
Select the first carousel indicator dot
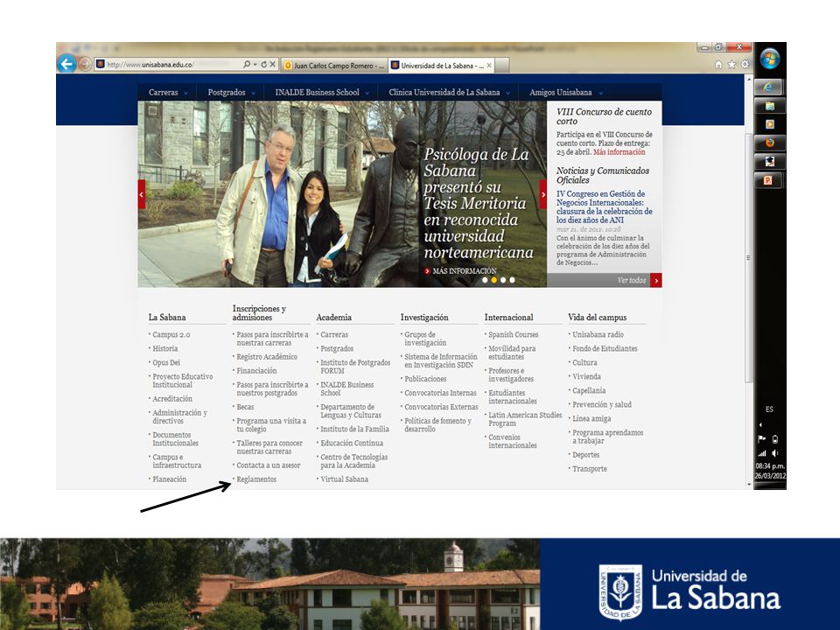click(x=485, y=280)
